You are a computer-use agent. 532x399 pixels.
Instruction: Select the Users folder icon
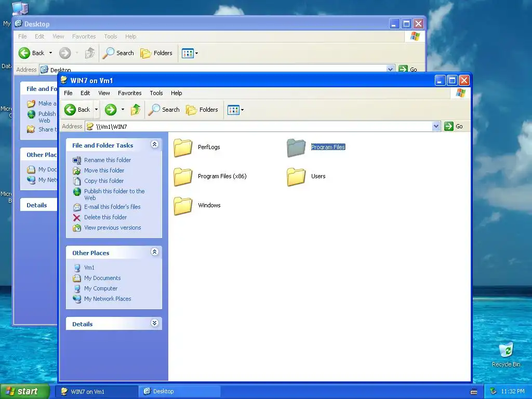coord(296,177)
